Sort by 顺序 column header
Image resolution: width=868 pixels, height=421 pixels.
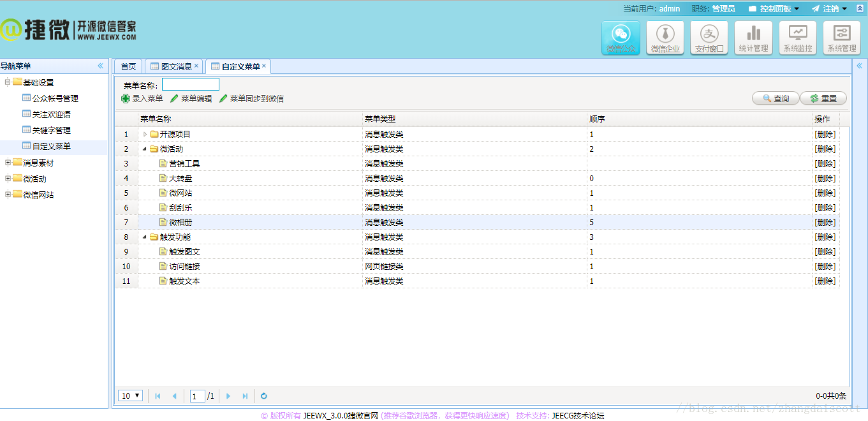tap(699, 119)
